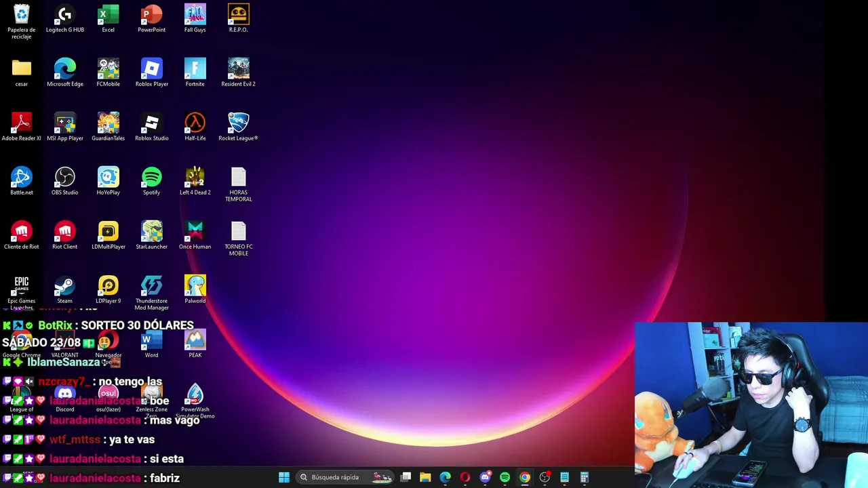Image resolution: width=868 pixels, height=488 pixels.
Task: Open Opera browser from the taskbar
Action: coord(465,477)
